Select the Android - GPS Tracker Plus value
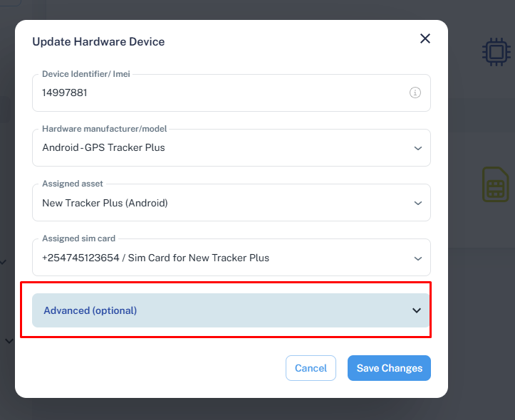The width and height of the screenshot is (515, 420). click(103, 147)
